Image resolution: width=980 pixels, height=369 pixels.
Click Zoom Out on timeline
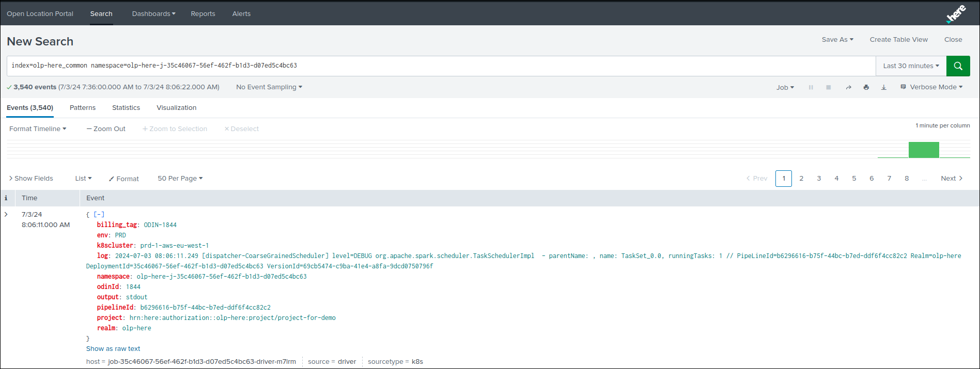click(x=106, y=129)
